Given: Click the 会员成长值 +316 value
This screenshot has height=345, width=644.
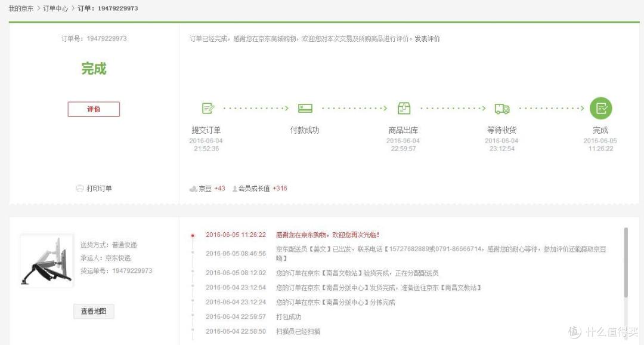Looking at the screenshot, I should [x=280, y=189].
